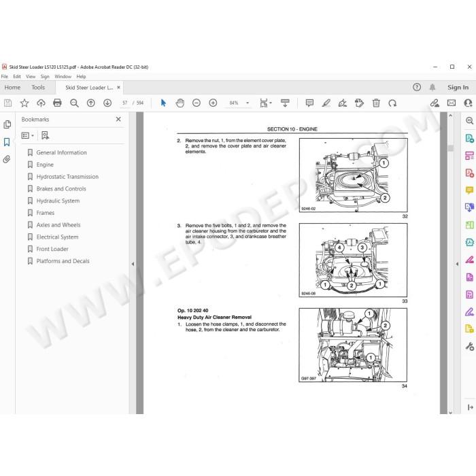Open Export PDF tool in right pane
Image resolution: width=476 pixels, height=476 pixels.
pyautogui.click(x=469, y=139)
